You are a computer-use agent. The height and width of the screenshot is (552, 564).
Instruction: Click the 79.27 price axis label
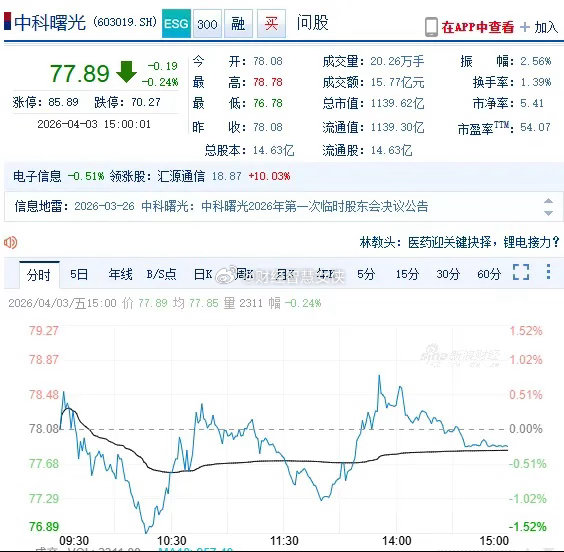(x=44, y=331)
